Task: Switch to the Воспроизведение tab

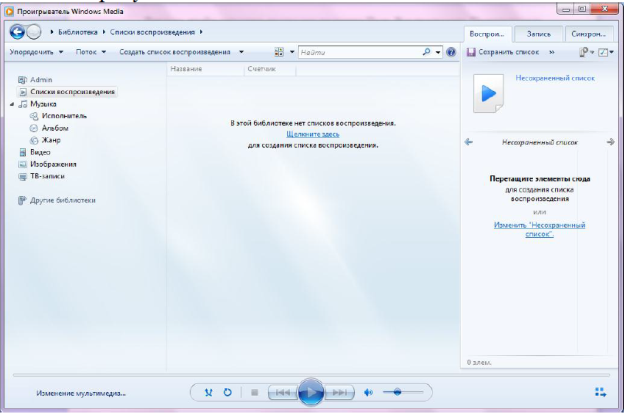Action: click(x=487, y=34)
